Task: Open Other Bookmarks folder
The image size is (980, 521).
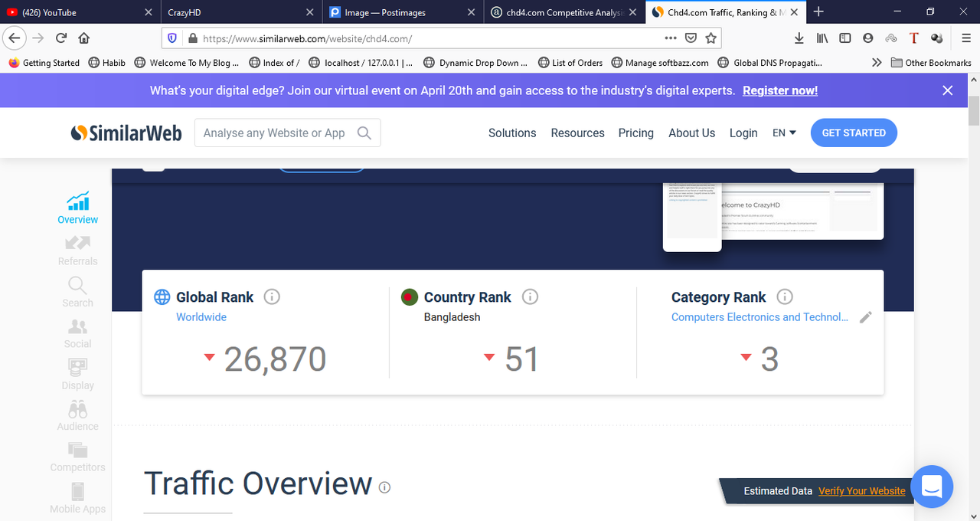Action: pos(931,63)
